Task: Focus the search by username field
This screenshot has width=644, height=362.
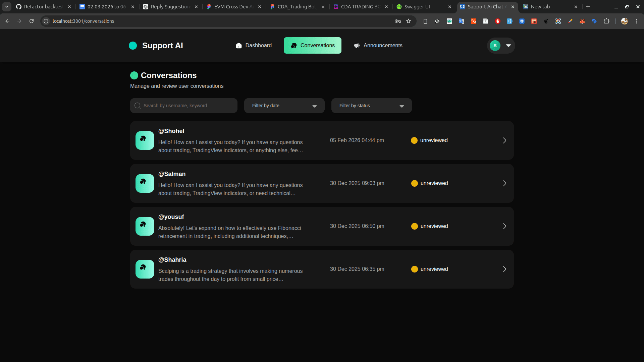Action: (x=188, y=106)
